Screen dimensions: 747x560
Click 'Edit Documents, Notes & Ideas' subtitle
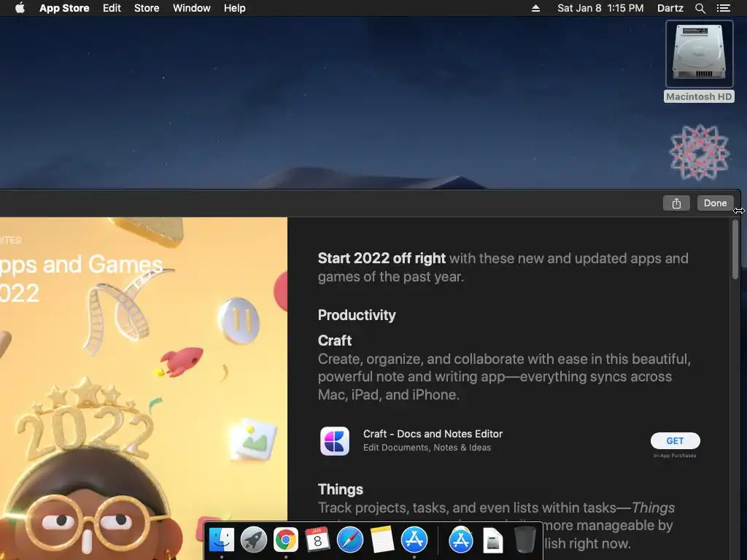tap(427, 448)
